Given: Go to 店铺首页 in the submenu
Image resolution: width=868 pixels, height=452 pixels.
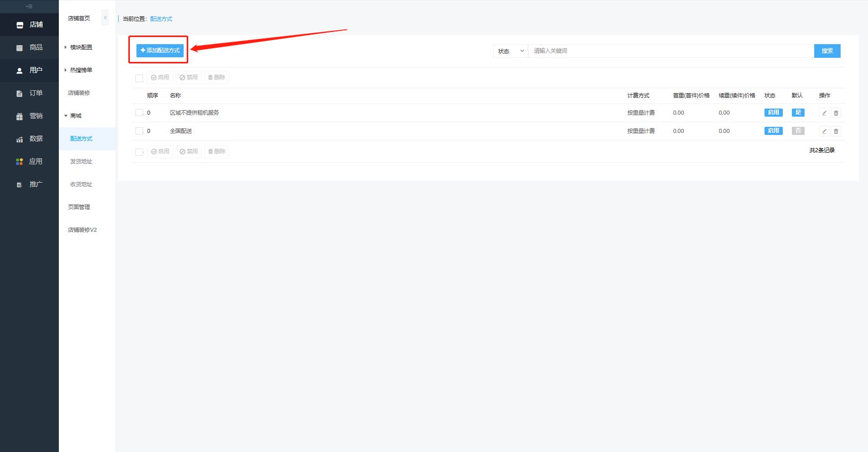Looking at the screenshot, I should (x=79, y=18).
